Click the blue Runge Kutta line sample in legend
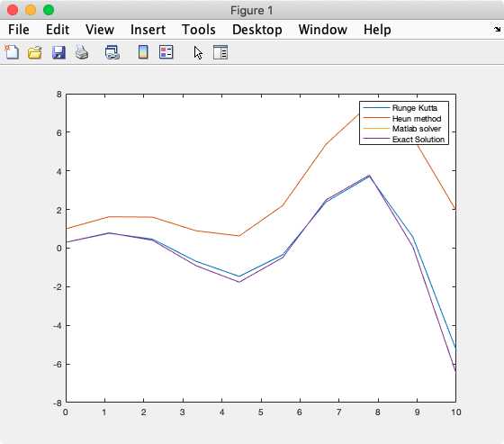This screenshot has width=504, height=444. click(x=376, y=107)
